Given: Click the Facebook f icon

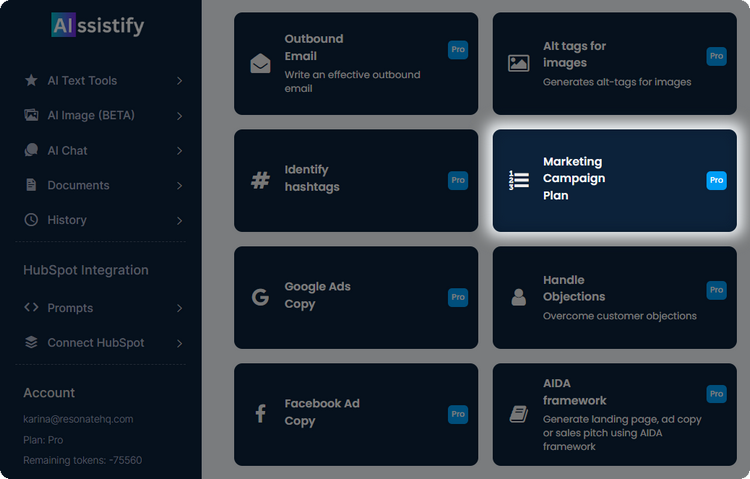Looking at the screenshot, I should pos(260,413).
